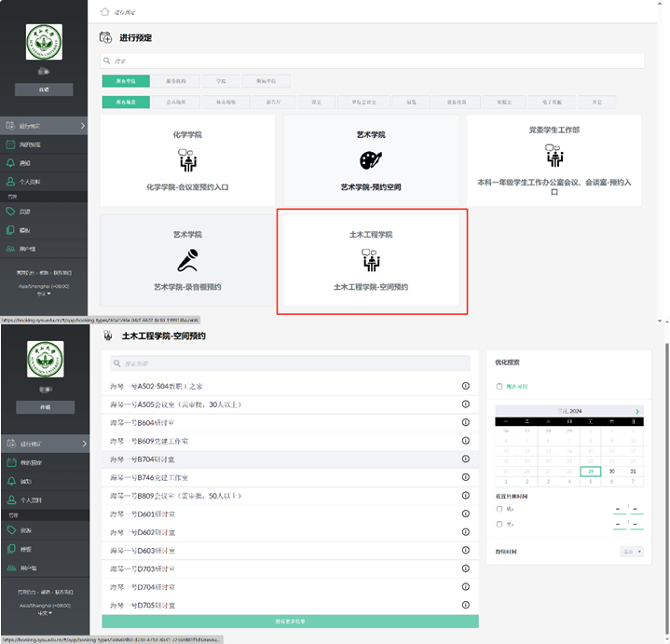Open the 持续时间 duration dropdown
Image resolution: width=670 pixels, height=644 pixels.
pos(632,552)
